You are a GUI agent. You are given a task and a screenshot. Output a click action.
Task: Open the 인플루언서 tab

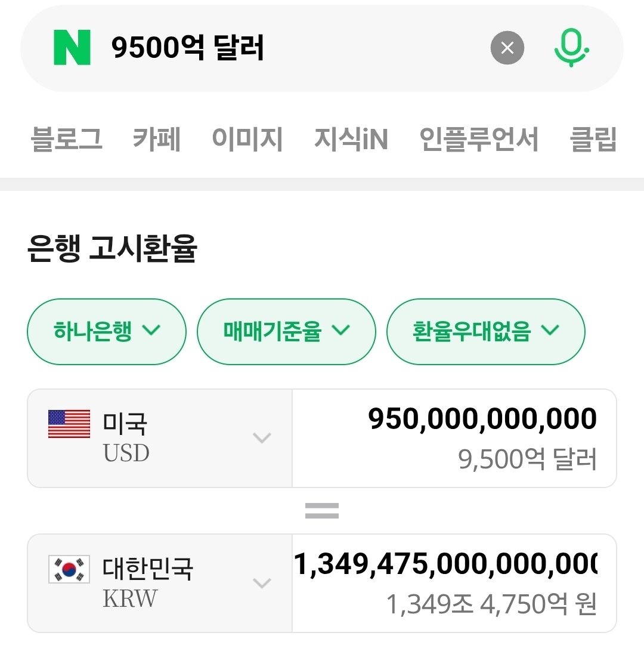pyautogui.click(x=479, y=140)
